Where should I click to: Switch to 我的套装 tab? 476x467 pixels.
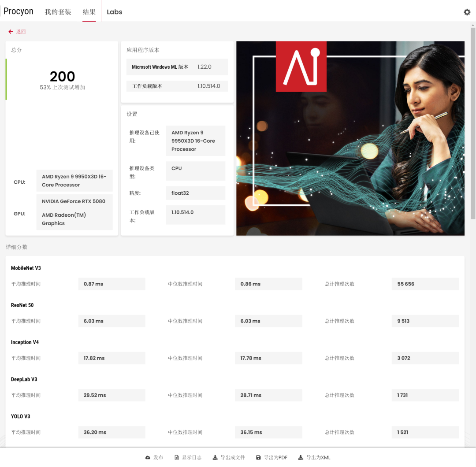(58, 12)
